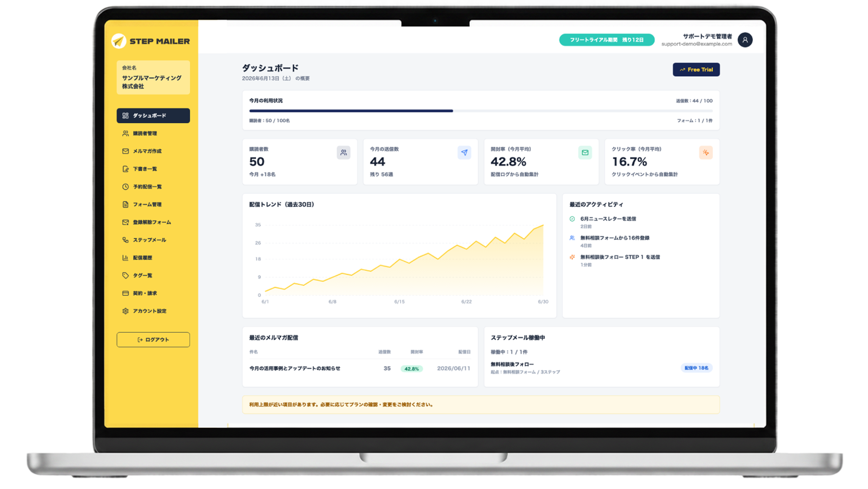This screenshot has height=489, width=868.
Task: Click the orange icon beside STEP 1 activity
Action: (572, 257)
